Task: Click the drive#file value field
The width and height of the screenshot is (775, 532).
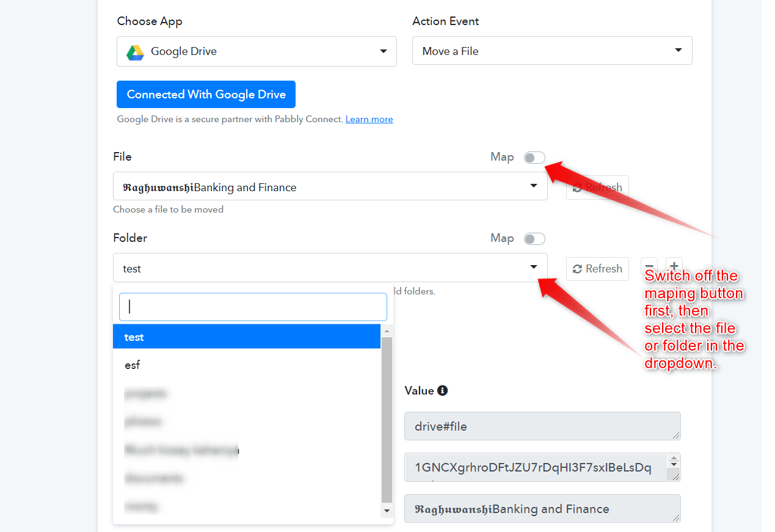Action: [542, 426]
